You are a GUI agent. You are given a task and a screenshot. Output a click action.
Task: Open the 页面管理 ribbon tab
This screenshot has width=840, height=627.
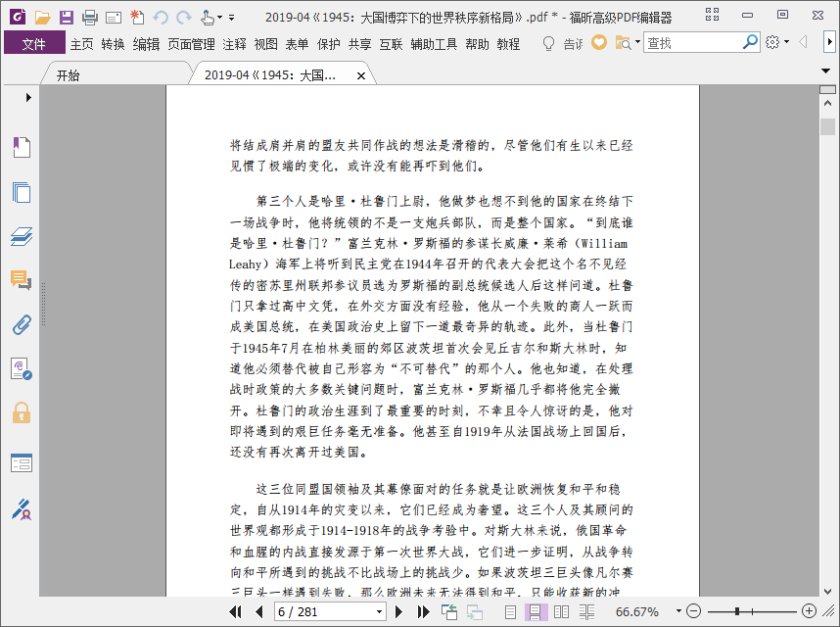click(x=191, y=44)
